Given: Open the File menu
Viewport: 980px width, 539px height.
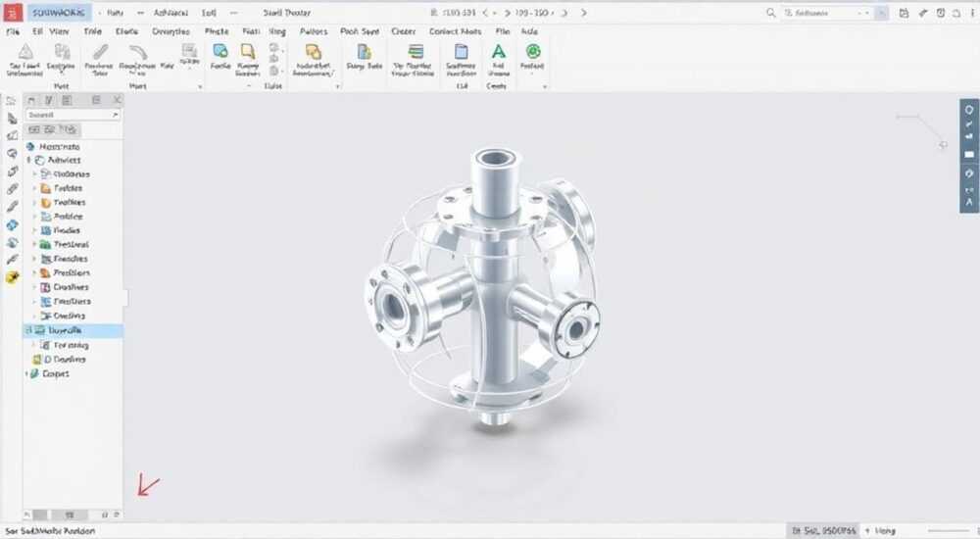Looking at the screenshot, I should click(x=13, y=31).
